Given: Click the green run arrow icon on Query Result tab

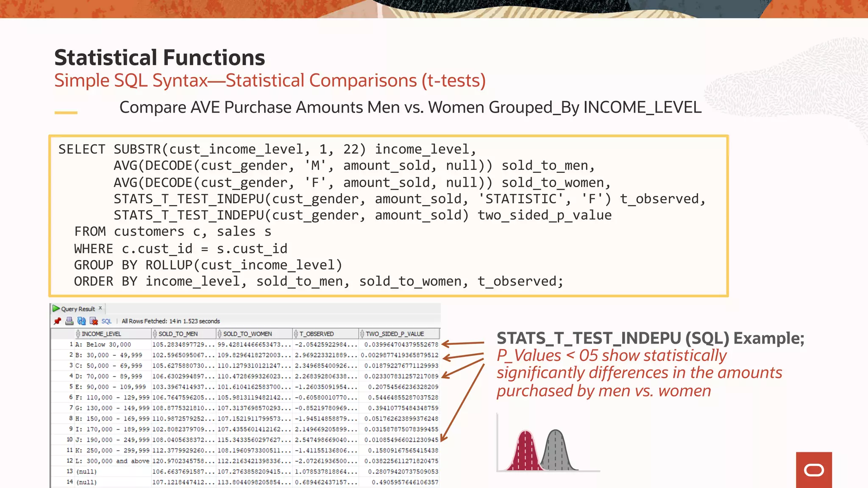Looking at the screenshot, I should [x=56, y=308].
